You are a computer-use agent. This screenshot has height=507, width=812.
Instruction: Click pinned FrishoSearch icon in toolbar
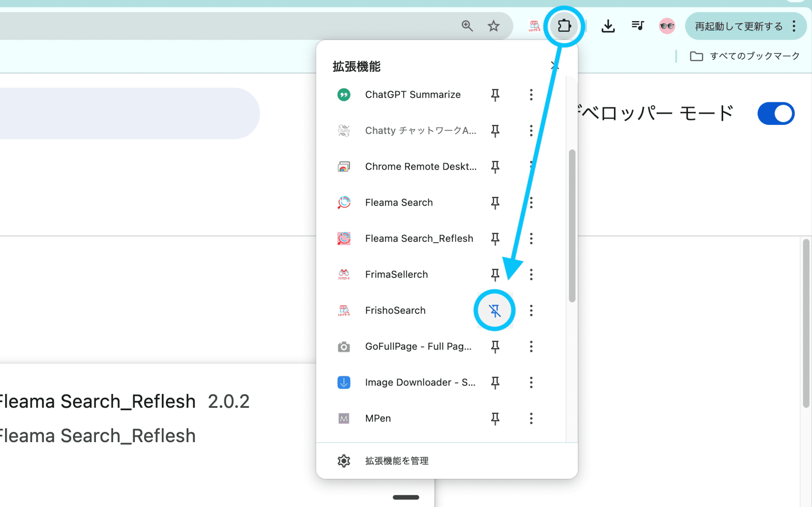click(x=534, y=26)
